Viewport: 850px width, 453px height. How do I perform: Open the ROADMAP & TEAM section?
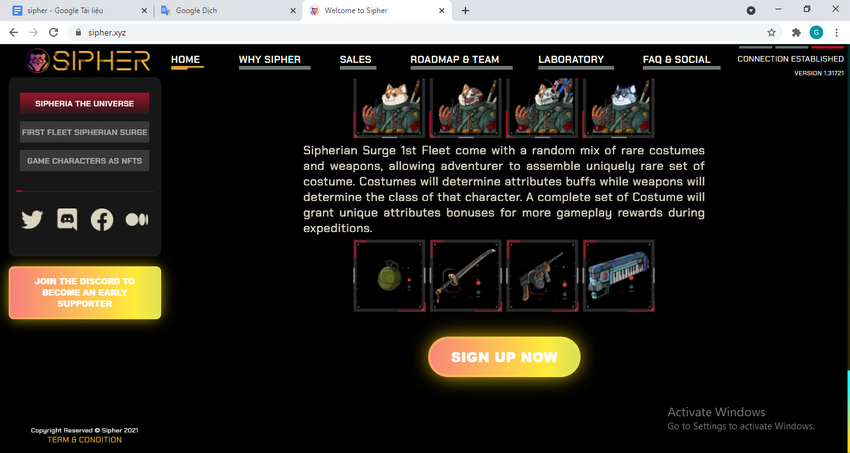(x=454, y=60)
